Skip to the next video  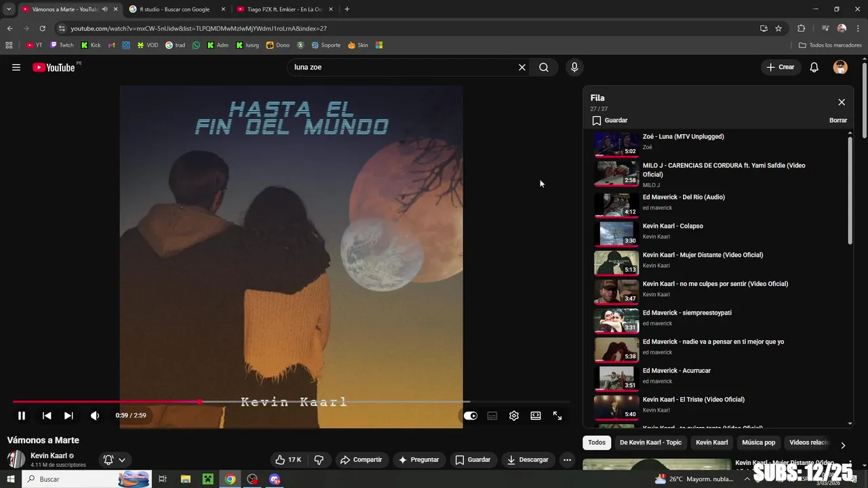(68, 415)
